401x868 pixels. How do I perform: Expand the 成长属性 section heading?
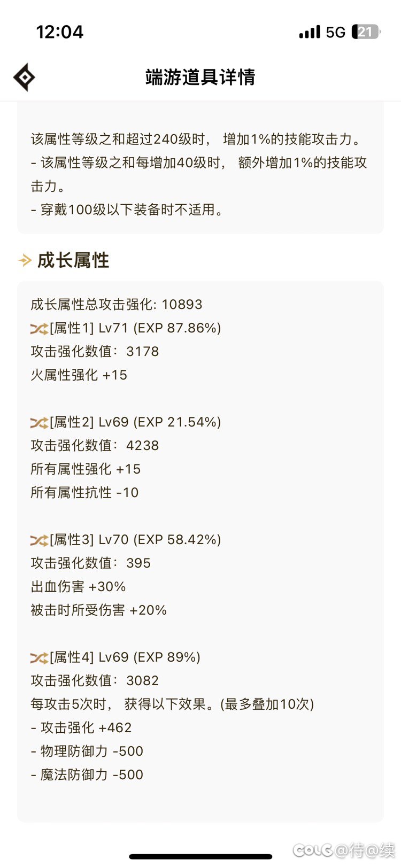(73, 261)
